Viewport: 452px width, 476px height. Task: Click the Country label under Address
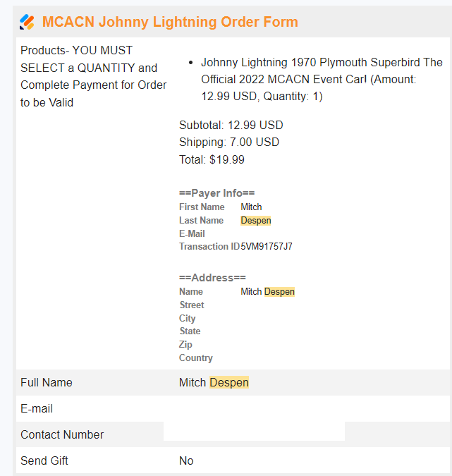point(196,358)
